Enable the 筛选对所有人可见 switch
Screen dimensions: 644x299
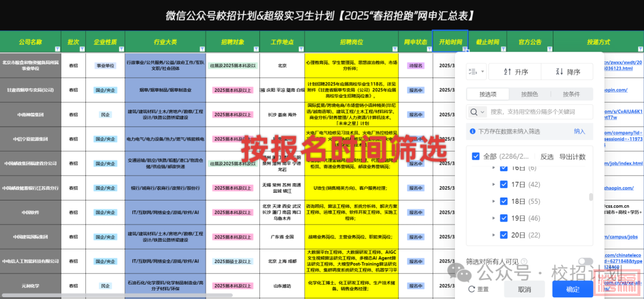click(586, 261)
